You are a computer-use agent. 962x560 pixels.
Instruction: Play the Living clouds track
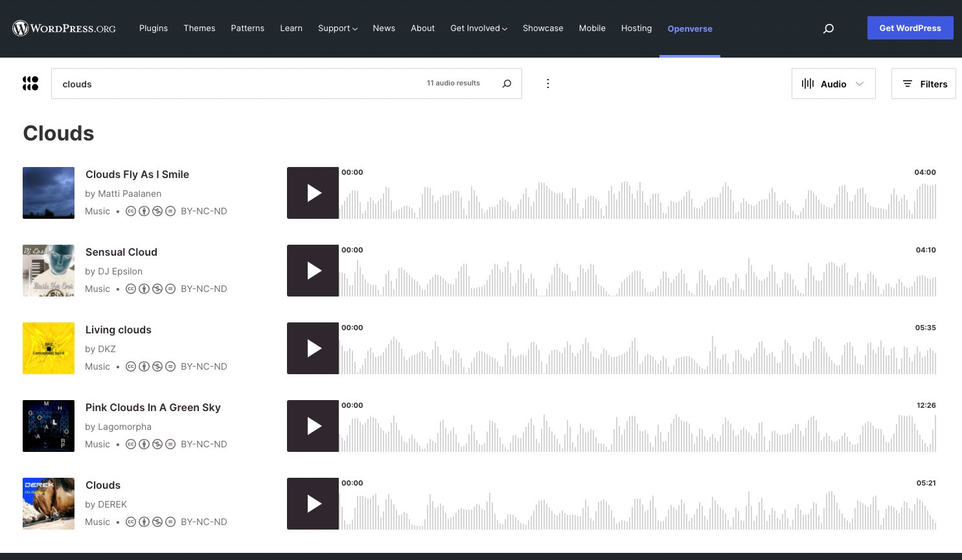point(313,348)
